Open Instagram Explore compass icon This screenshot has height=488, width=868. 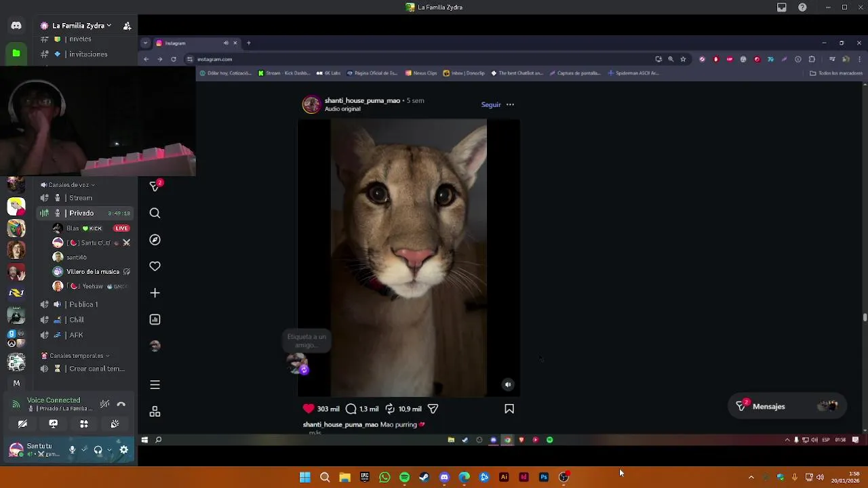155,240
